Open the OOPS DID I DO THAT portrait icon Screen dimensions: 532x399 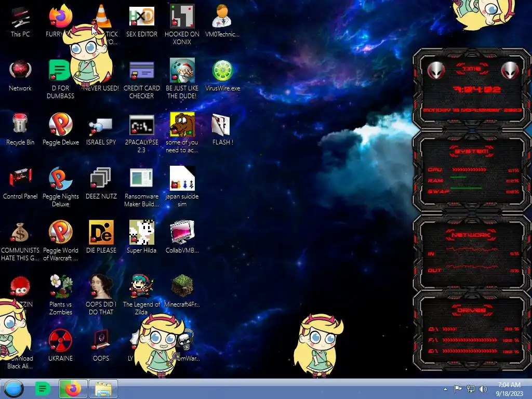[x=101, y=295]
